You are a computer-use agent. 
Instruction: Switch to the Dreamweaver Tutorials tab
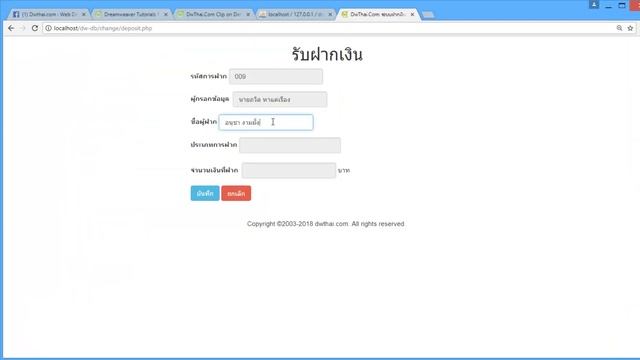pyautogui.click(x=131, y=14)
